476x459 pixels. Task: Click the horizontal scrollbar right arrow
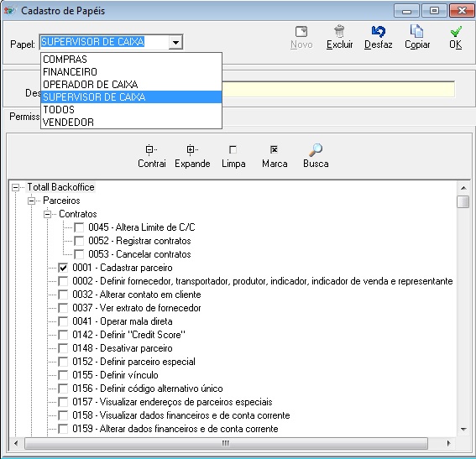tap(448, 444)
